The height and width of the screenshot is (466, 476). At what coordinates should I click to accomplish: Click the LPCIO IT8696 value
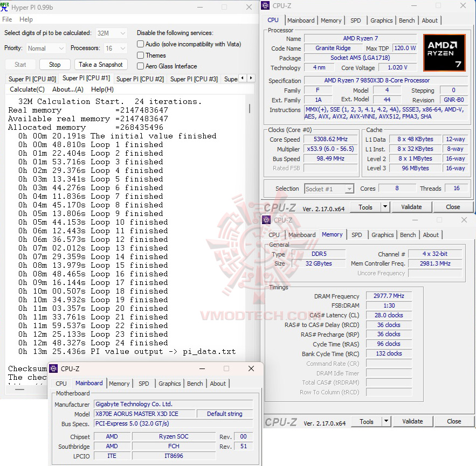coord(174,456)
